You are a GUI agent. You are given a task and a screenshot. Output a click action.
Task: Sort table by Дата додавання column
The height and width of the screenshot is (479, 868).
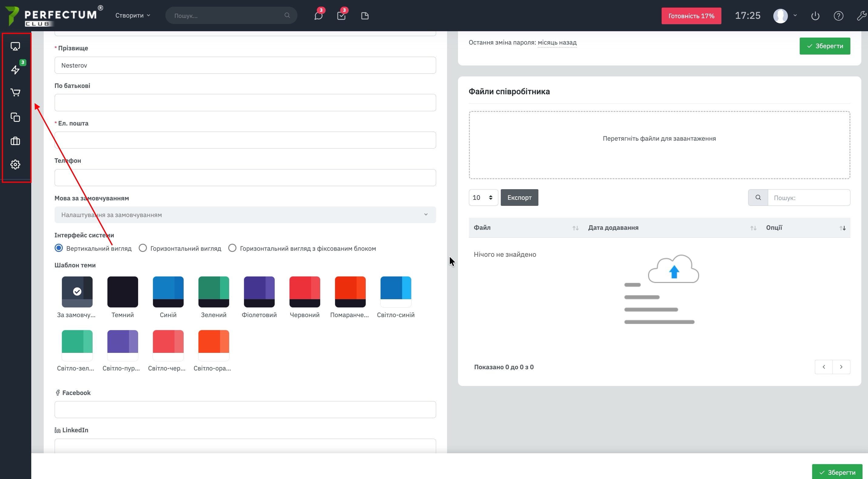613,228
